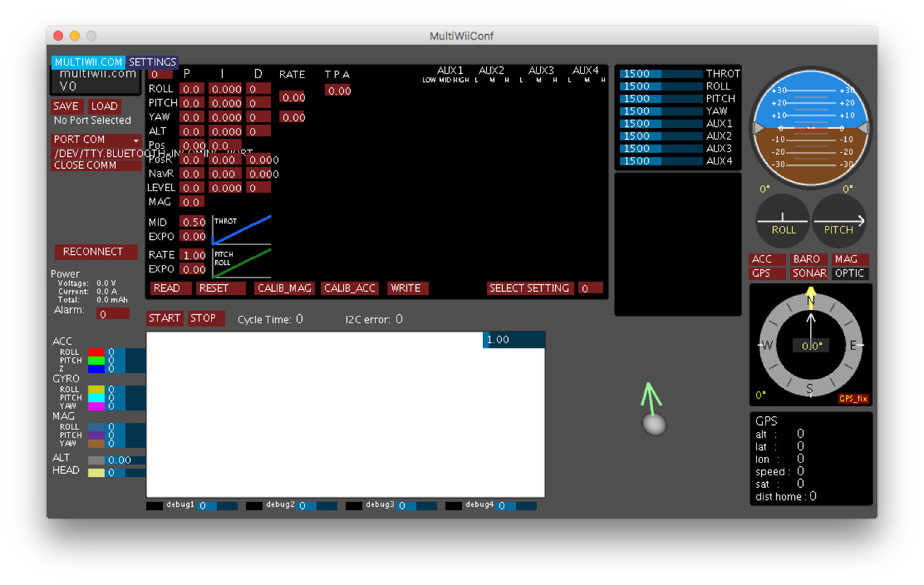This screenshot has width=924, height=585.
Task: Click the YAW D value field
Action: pyautogui.click(x=259, y=118)
